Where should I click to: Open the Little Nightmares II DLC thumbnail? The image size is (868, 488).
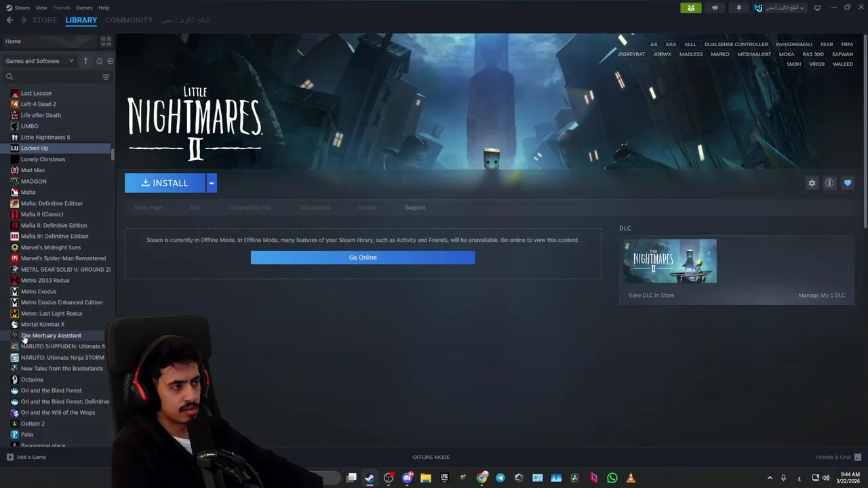(x=670, y=261)
